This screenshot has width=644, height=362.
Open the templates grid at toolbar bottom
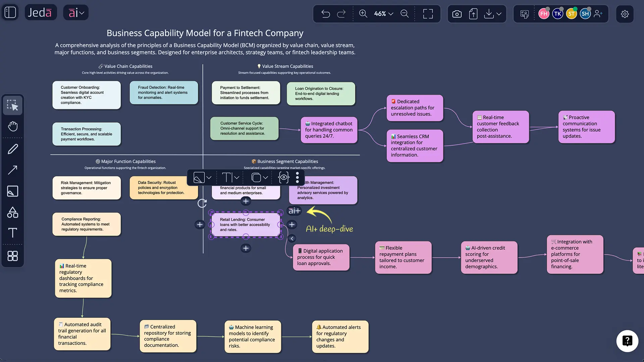tap(12, 256)
